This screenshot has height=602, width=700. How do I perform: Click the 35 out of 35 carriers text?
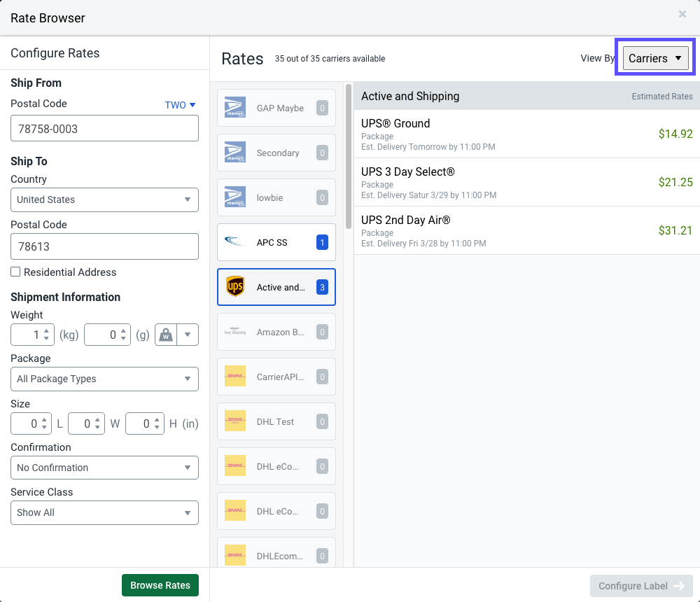(x=330, y=59)
